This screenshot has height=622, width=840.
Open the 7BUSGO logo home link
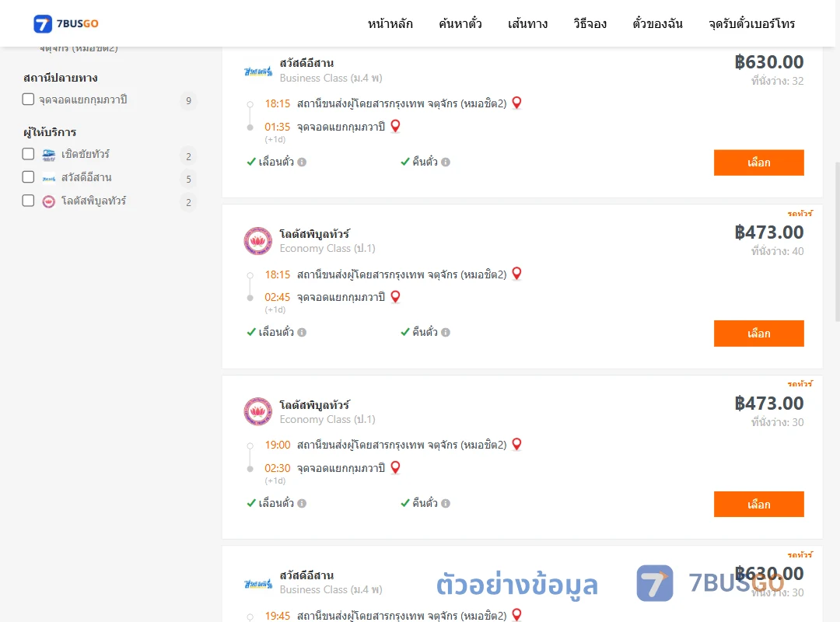[66, 23]
